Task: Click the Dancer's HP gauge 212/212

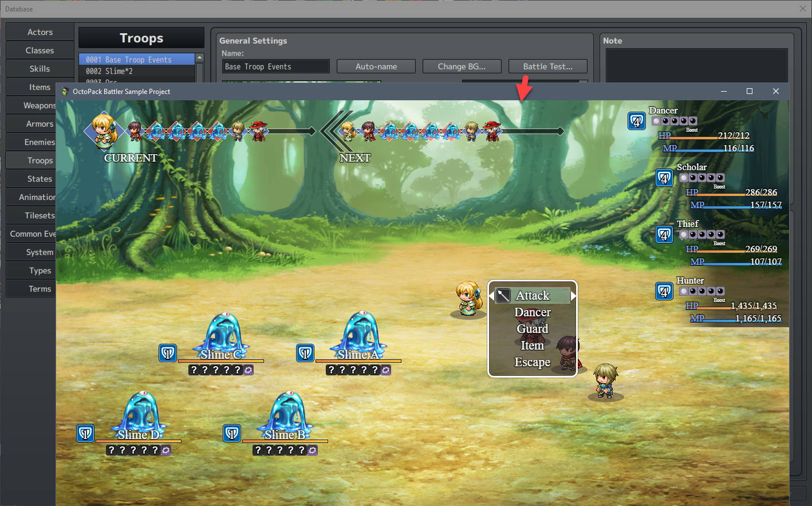Action: pos(704,136)
